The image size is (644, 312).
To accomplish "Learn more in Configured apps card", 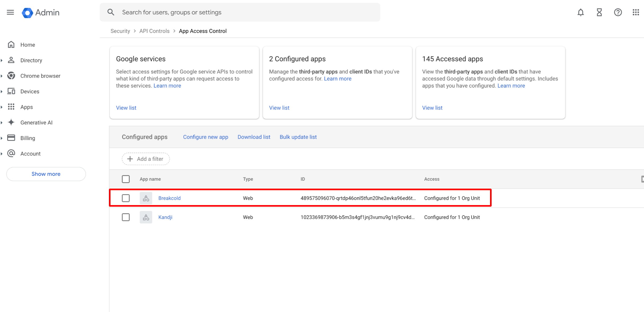I will [337, 79].
